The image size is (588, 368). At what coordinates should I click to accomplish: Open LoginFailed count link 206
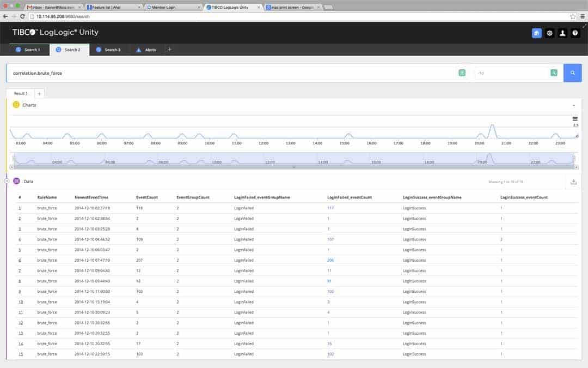[330, 260]
